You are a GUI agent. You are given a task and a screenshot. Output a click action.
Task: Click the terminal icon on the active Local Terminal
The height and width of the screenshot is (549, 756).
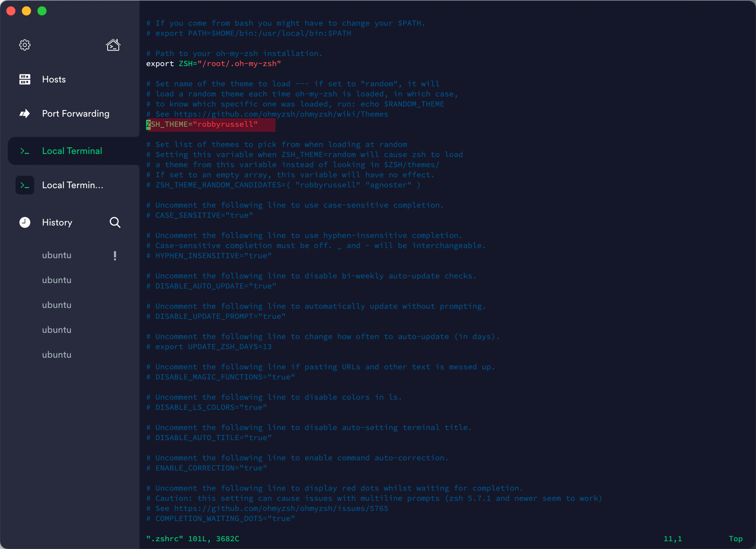click(x=25, y=150)
